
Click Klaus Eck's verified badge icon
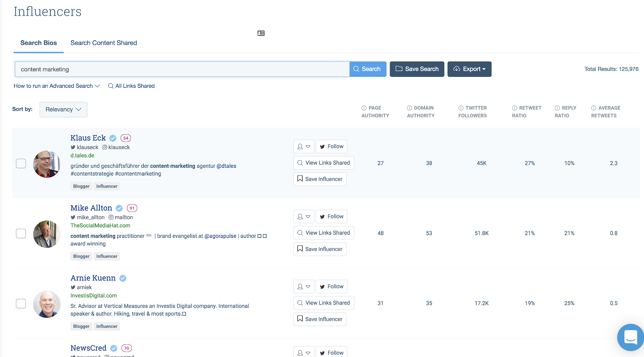[x=113, y=138]
